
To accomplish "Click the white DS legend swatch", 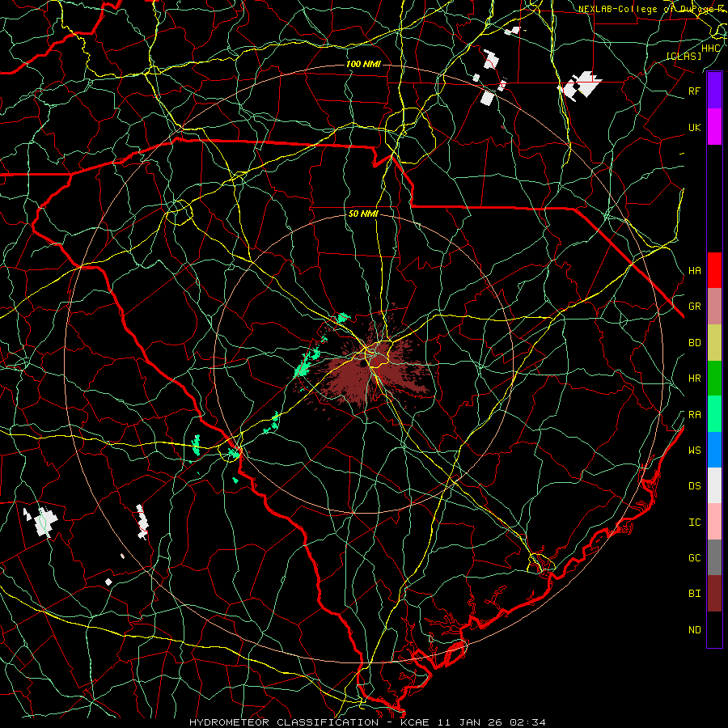I will (714, 485).
